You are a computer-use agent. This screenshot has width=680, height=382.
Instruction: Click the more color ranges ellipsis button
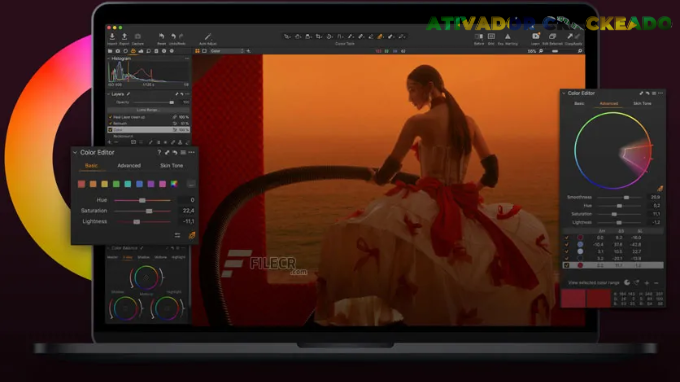coord(191,184)
